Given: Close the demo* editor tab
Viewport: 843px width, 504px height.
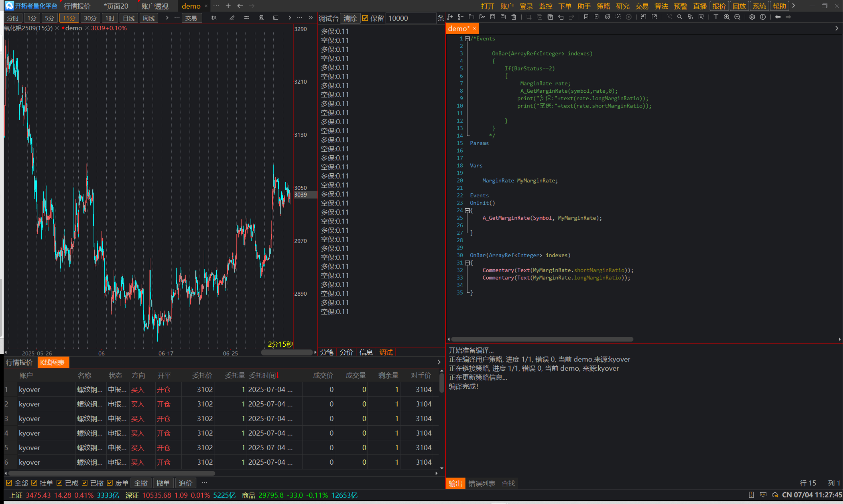Looking at the screenshot, I should [474, 29].
